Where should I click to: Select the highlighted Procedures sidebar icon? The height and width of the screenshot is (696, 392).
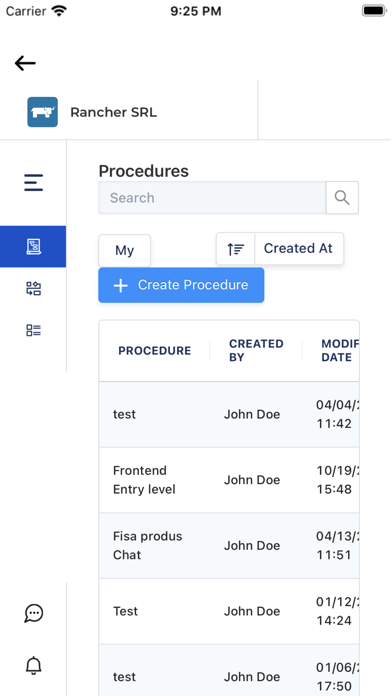click(33, 246)
